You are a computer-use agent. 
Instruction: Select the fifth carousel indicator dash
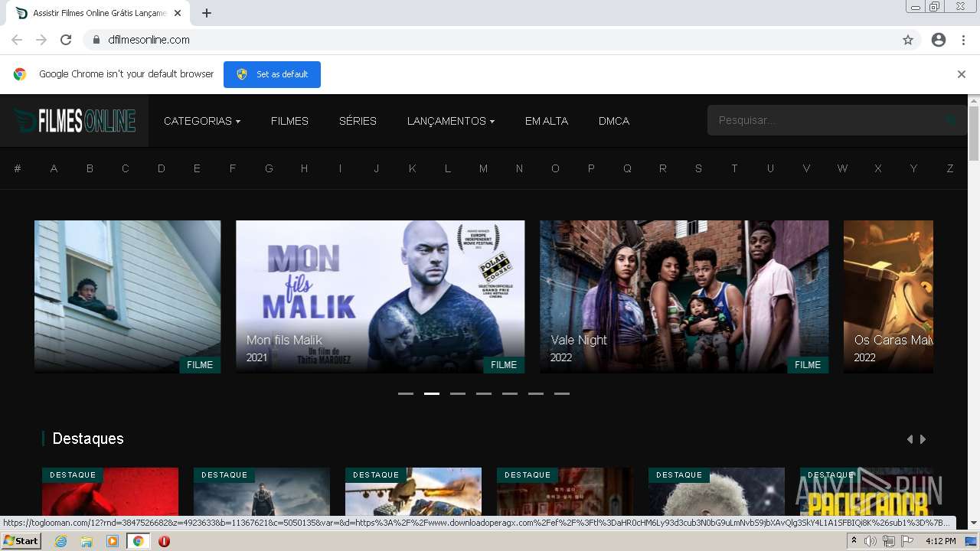(x=510, y=393)
